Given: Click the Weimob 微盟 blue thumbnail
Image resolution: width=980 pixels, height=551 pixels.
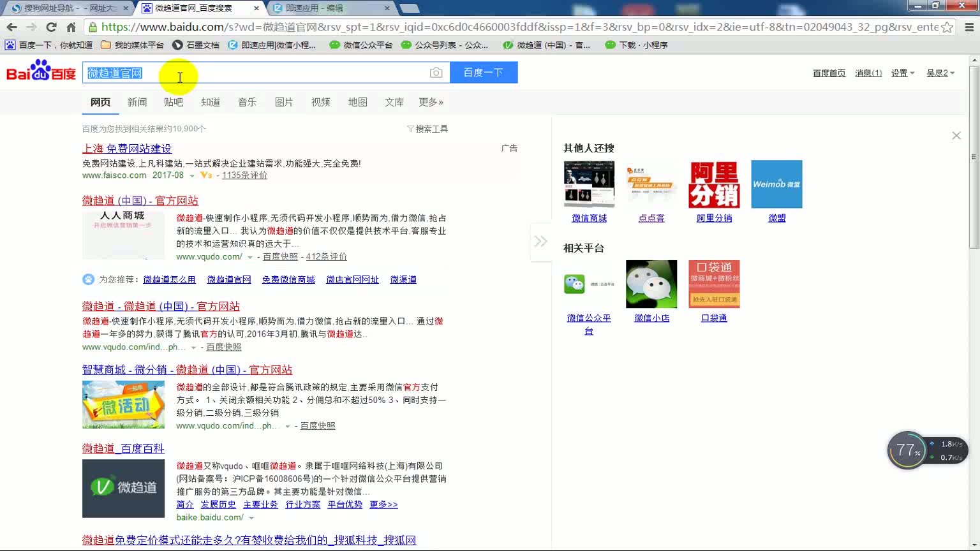Looking at the screenshot, I should pyautogui.click(x=776, y=184).
